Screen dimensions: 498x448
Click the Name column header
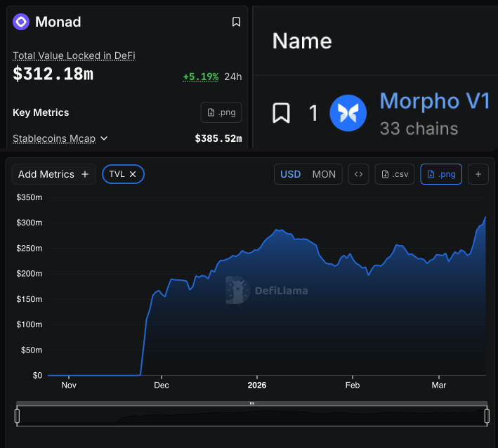pos(302,41)
